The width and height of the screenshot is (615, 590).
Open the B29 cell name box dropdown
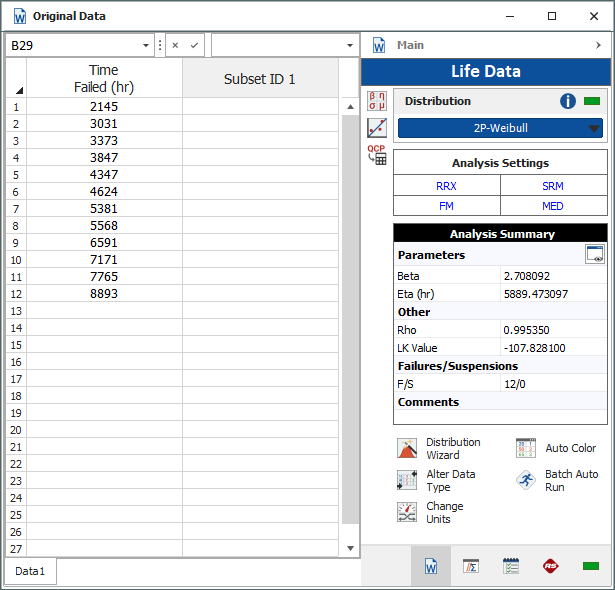(x=147, y=46)
